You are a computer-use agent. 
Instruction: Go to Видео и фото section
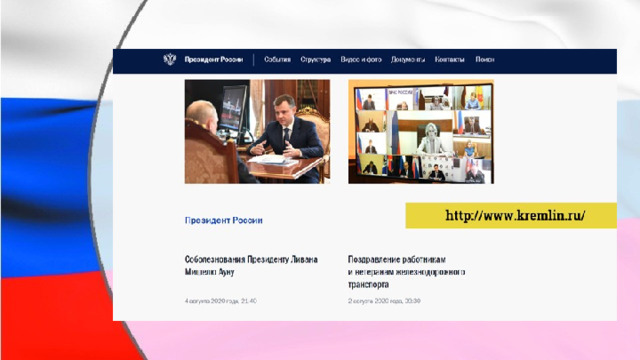[x=361, y=60]
